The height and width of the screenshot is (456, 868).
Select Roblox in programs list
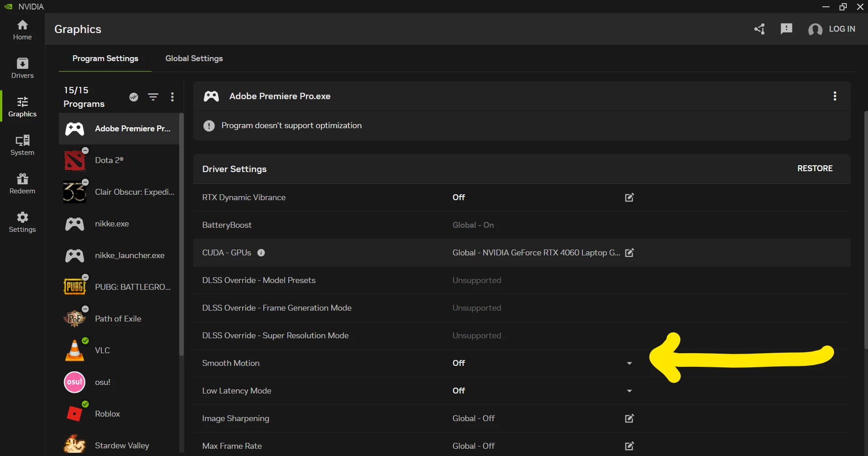point(119,414)
